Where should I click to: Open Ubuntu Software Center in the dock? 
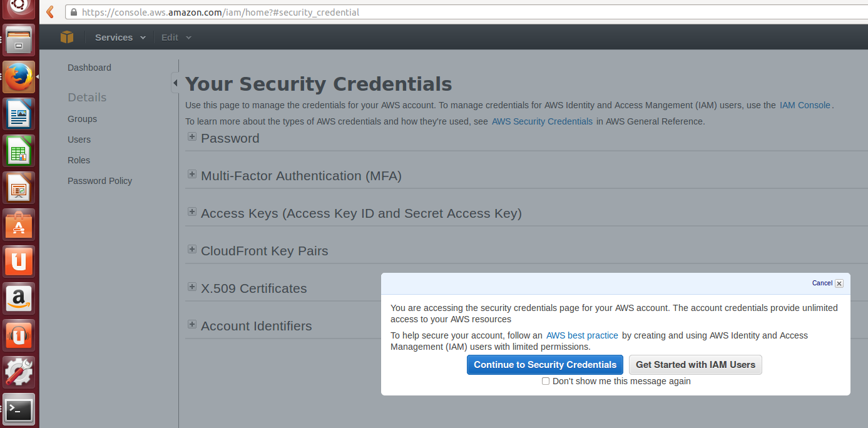19,225
